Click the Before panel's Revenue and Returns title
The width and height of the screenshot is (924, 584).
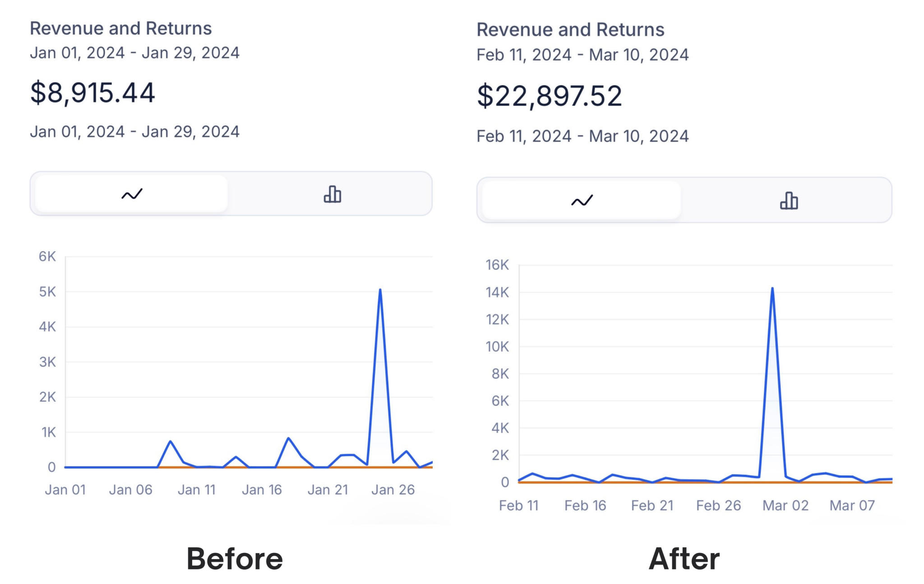120,28
